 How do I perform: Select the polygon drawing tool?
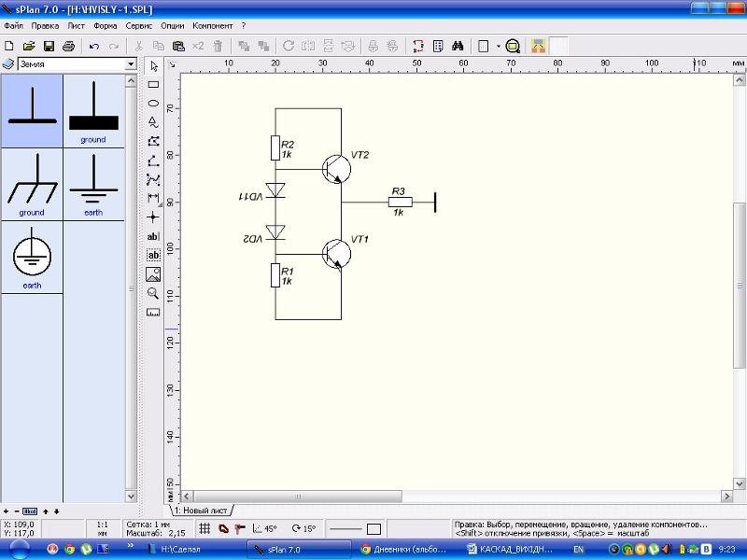tap(153, 142)
